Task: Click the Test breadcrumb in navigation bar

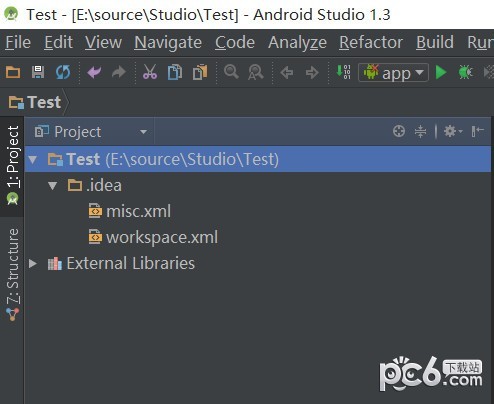Action: (35, 102)
